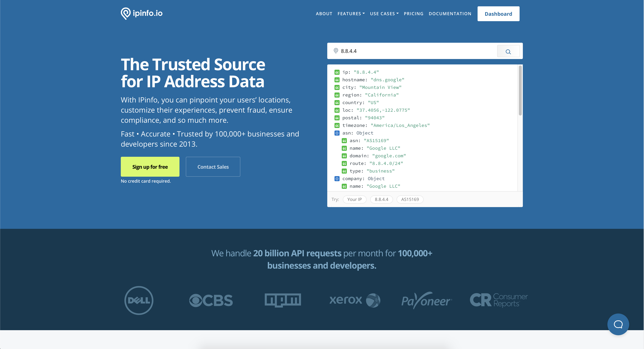Click the CBS logo

(x=211, y=300)
